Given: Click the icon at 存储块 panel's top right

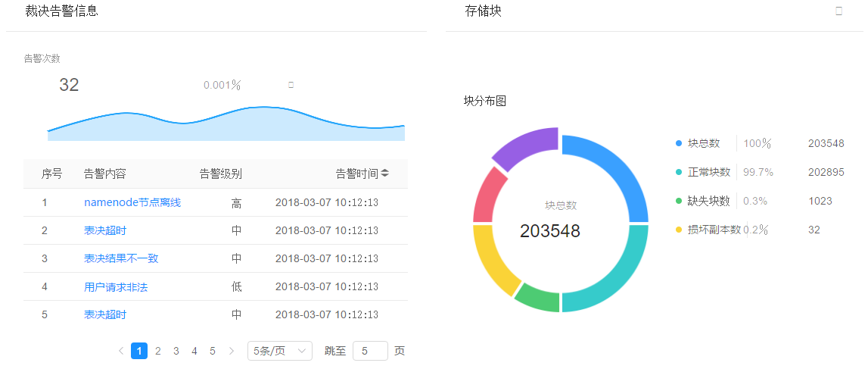Looking at the screenshot, I should [x=838, y=11].
